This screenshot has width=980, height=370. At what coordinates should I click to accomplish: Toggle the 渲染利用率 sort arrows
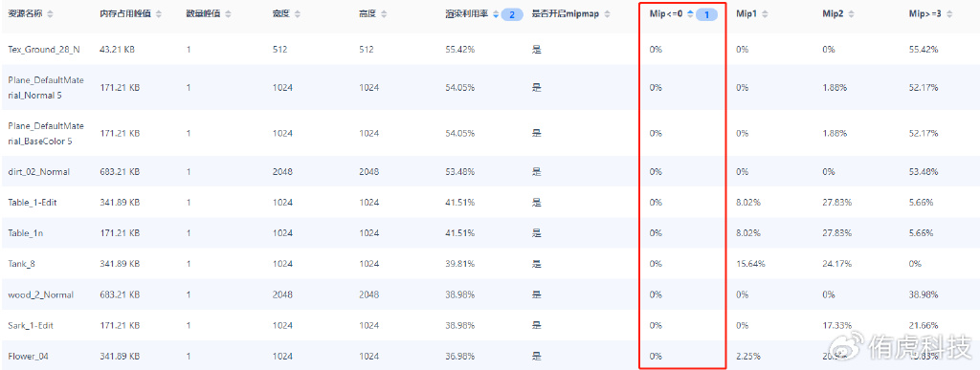pos(496,13)
